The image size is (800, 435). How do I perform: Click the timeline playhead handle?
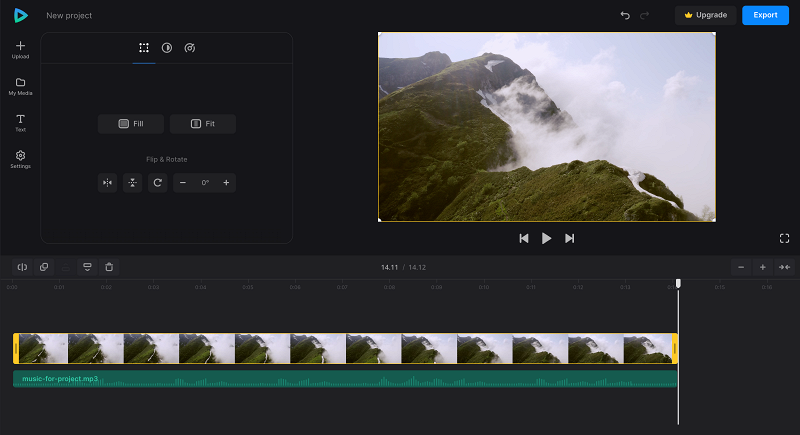click(x=678, y=283)
